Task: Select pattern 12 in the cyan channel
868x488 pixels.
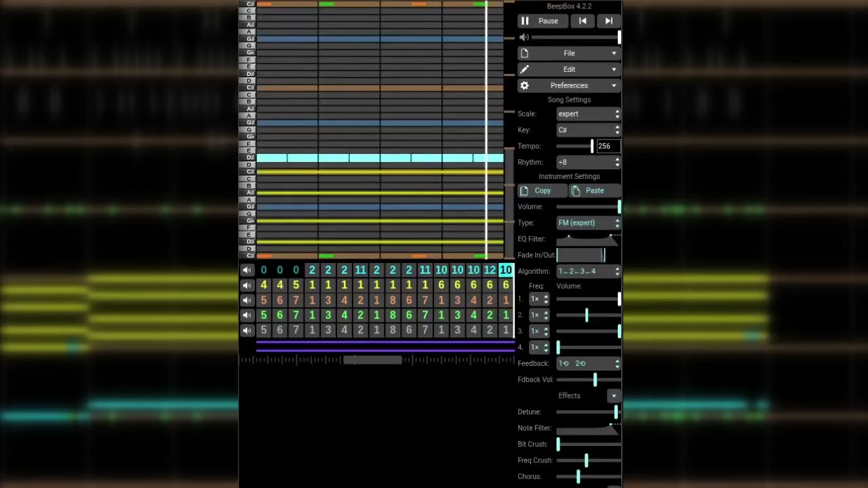Action: 490,270
